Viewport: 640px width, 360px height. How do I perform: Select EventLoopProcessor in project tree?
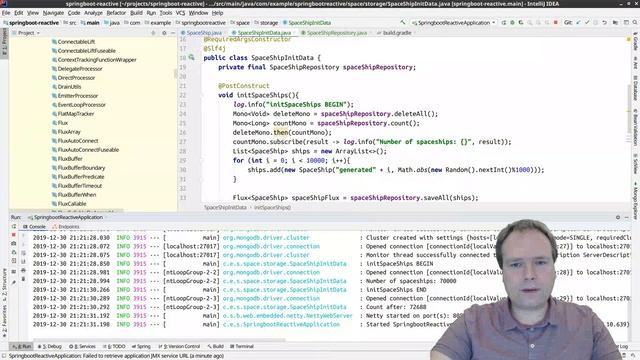79,105
